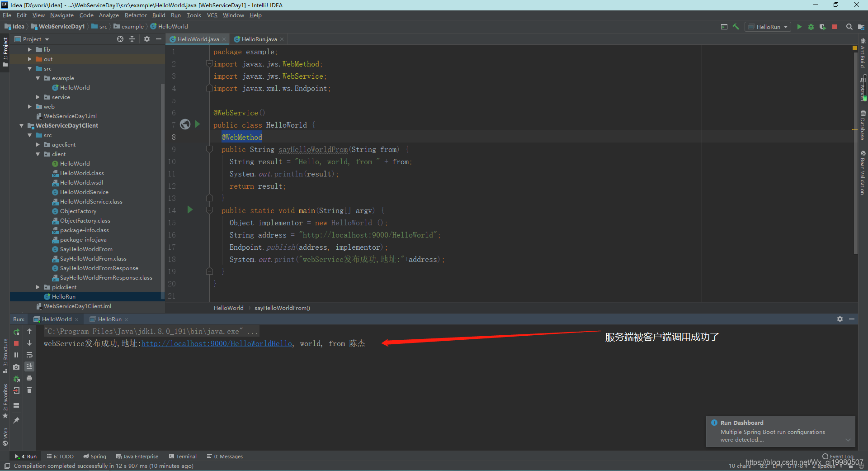Start debugging with the green bug icon
Viewport: 868px width, 471px height.
click(x=811, y=27)
